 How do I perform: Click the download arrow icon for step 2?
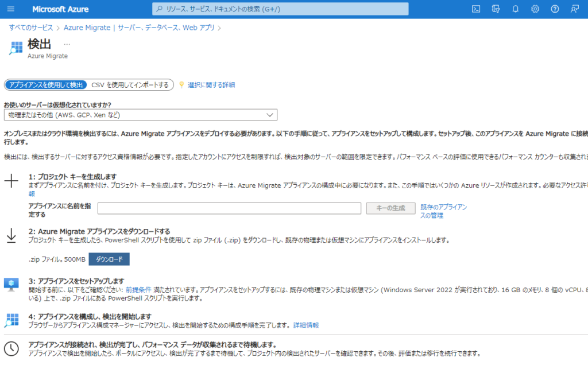click(x=11, y=236)
